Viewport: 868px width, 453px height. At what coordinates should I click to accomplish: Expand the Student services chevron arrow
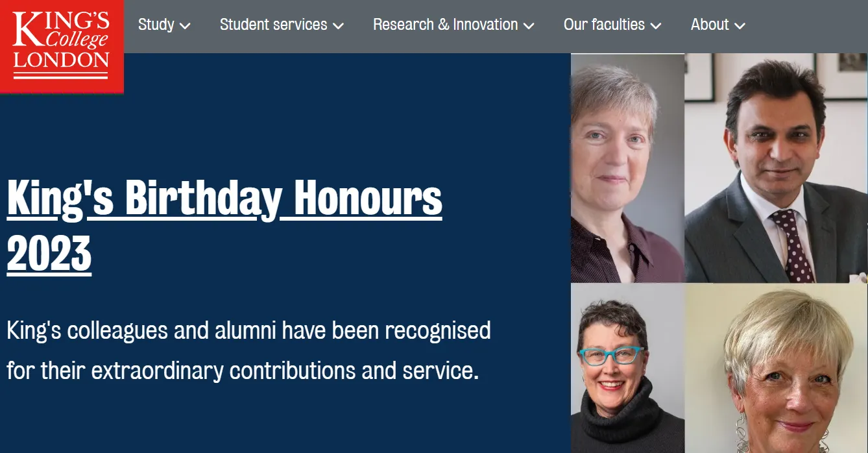(x=338, y=26)
